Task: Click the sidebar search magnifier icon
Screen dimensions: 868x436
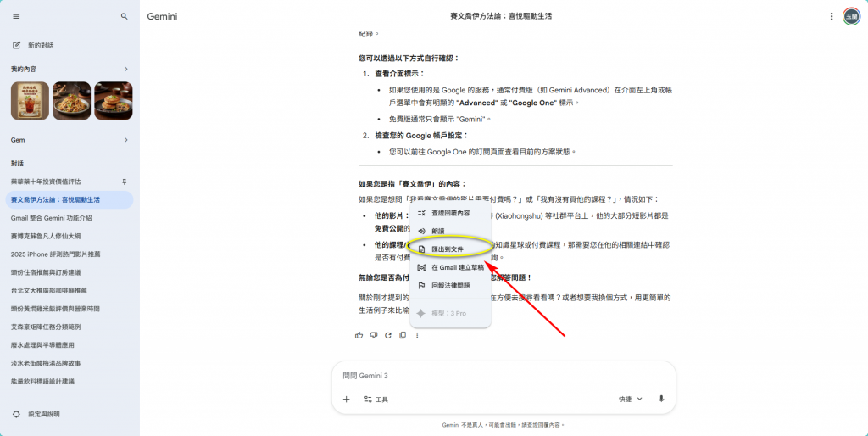Action: (124, 17)
